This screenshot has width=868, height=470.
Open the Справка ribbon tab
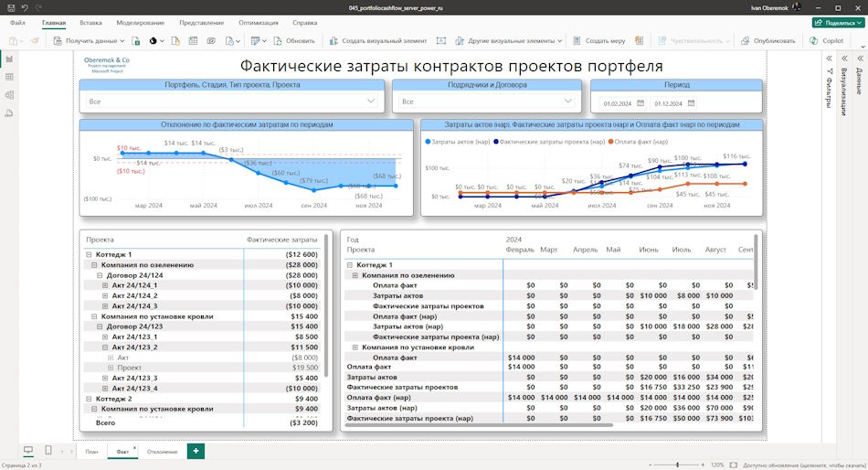[x=305, y=23]
